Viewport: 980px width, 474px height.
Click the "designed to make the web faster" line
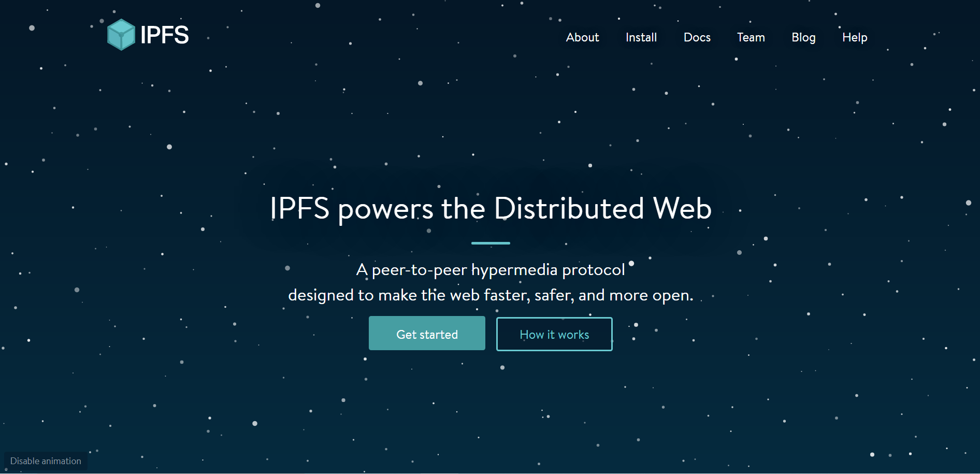[x=491, y=295]
